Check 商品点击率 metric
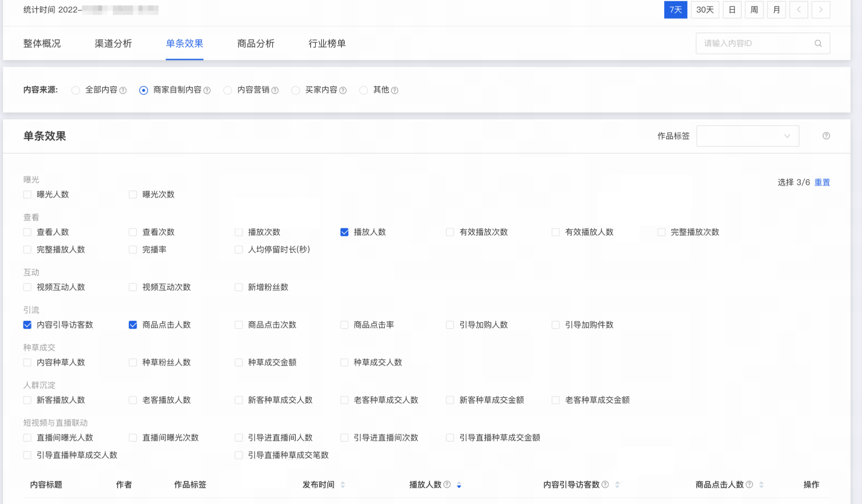862x504 pixels. [x=344, y=325]
